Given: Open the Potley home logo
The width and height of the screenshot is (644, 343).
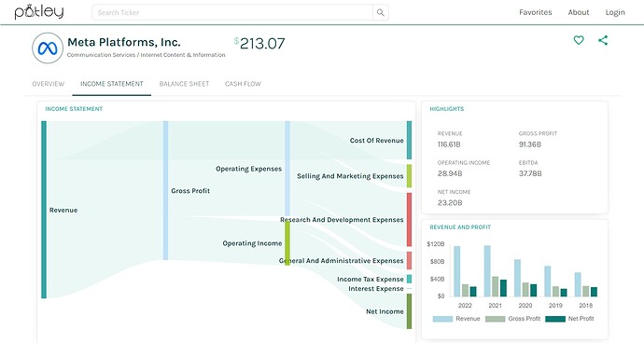Looking at the screenshot, I should tap(39, 12).
